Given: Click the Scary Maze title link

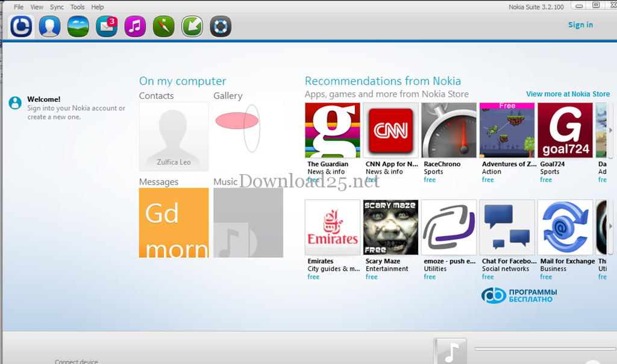Looking at the screenshot, I should click(x=383, y=261).
